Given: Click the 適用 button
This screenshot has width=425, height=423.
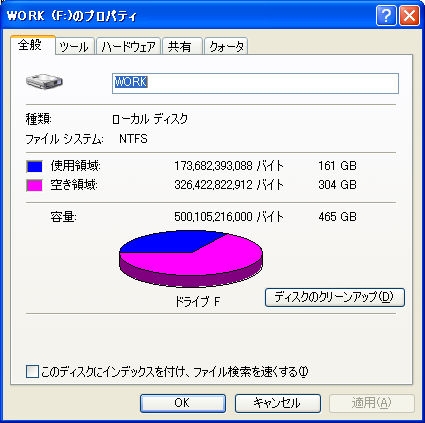Looking at the screenshot, I should (x=372, y=403).
